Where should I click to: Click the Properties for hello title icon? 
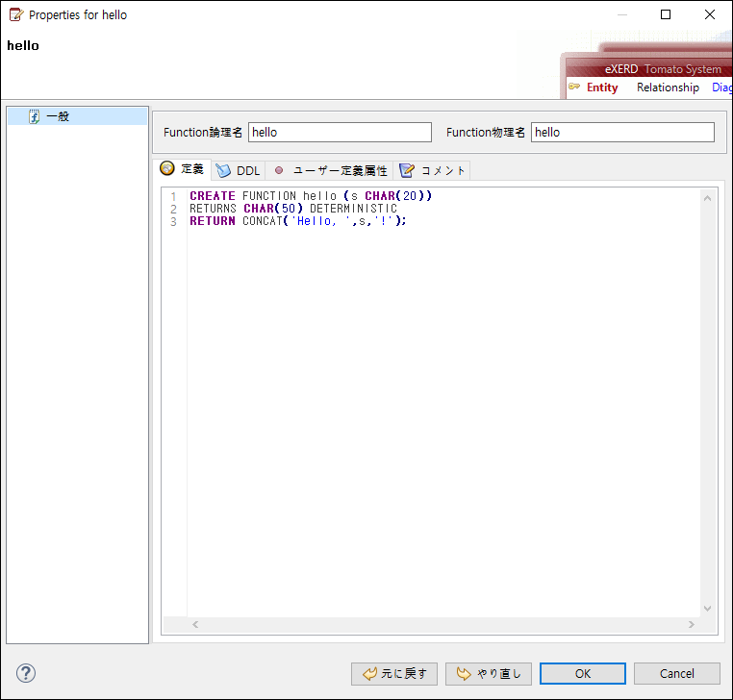(x=16, y=15)
